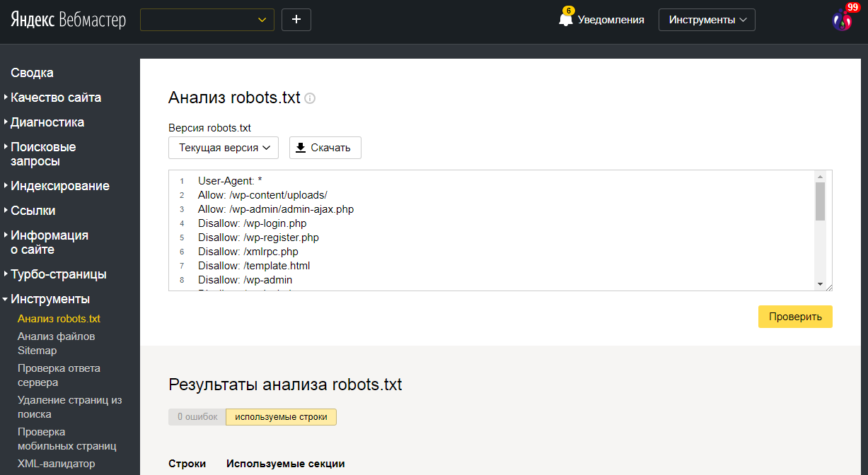Click line 'Allow: /wp-admin/admin-ajax.php'
Image resolution: width=868 pixels, height=475 pixels.
pos(276,209)
